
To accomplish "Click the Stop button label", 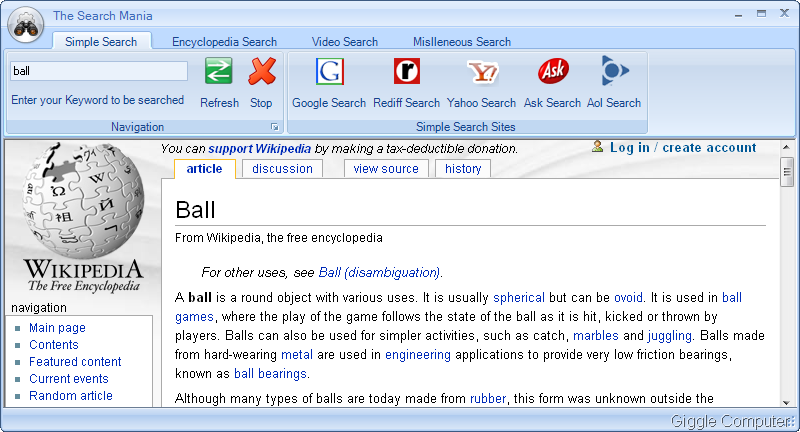I will pos(261,103).
